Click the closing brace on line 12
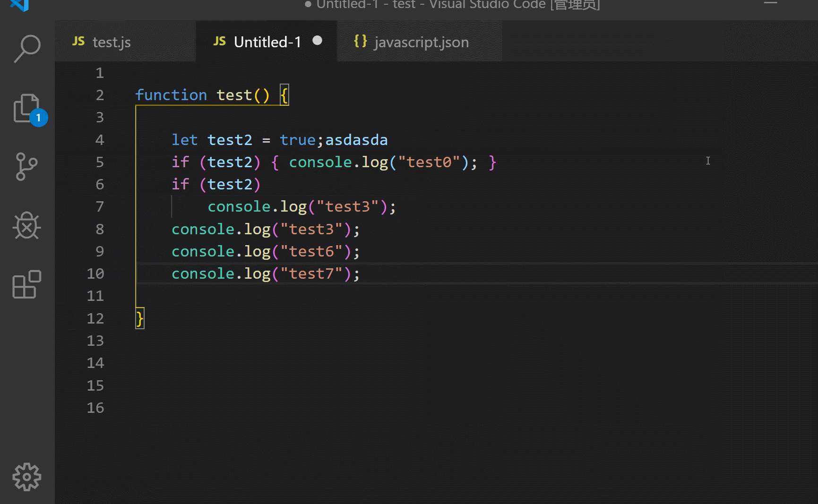Image resolution: width=818 pixels, height=504 pixels. click(139, 318)
